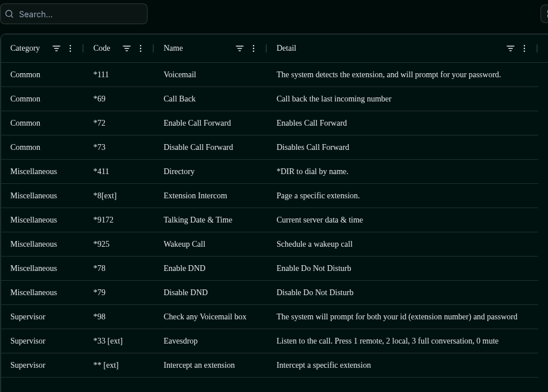
Task: Select the Voicemail name cell
Action: point(180,74)
